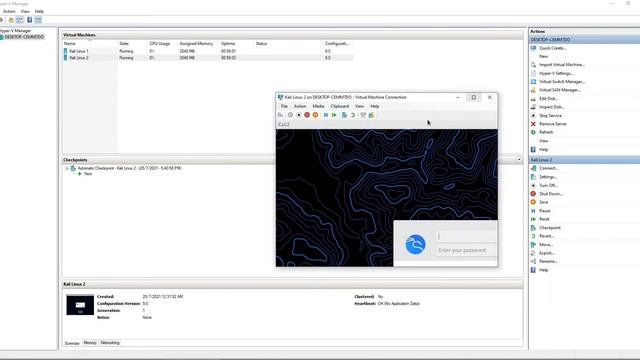
Task: Open the New submenu in Actions pane
Action: tap(544, 56)
